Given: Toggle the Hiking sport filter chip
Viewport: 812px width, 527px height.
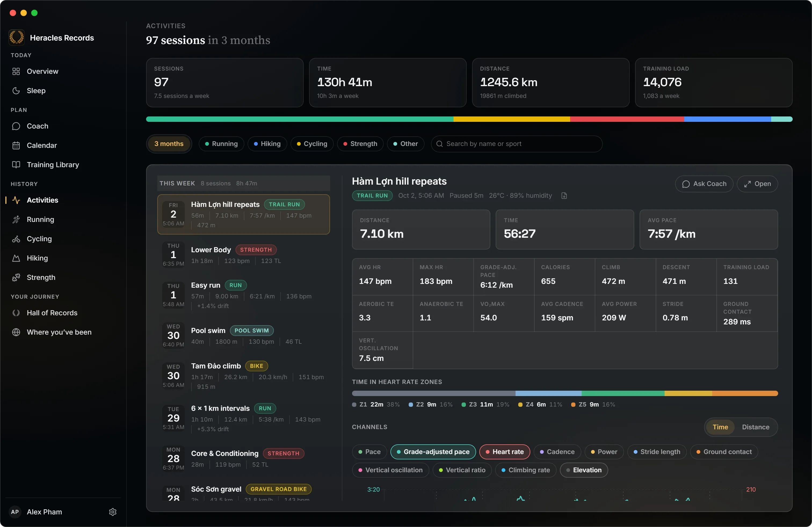Looking at the screenshot, I should tap(267, 144).
